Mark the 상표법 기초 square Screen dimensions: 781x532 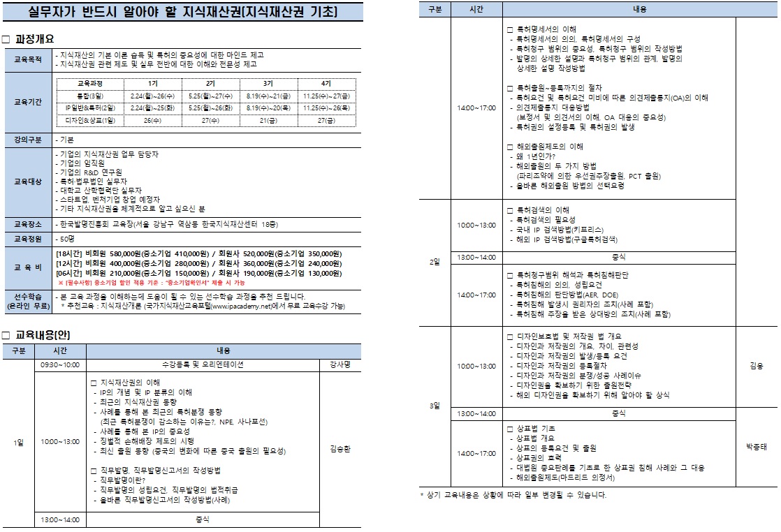509,428
